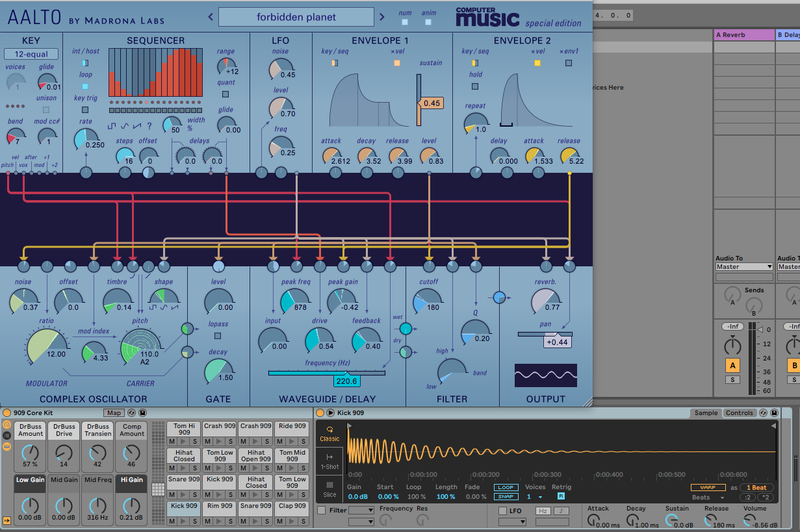Toggle Envelope 2 xenv1 checkbox
The image size is (800, 532).
tap(568, 63)
